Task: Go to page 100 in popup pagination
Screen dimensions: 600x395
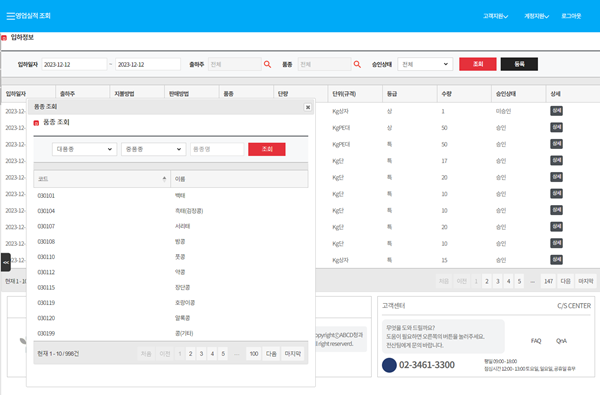Action: (x=254, y=354)
